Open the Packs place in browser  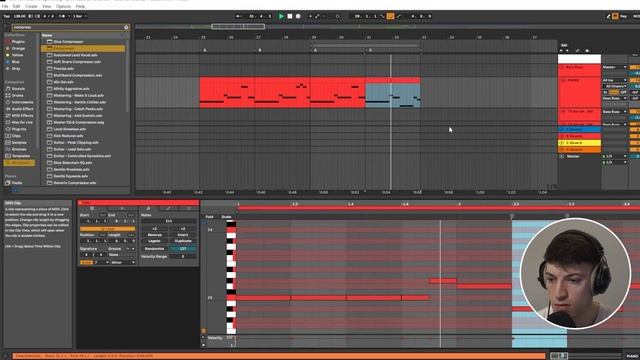17,183
